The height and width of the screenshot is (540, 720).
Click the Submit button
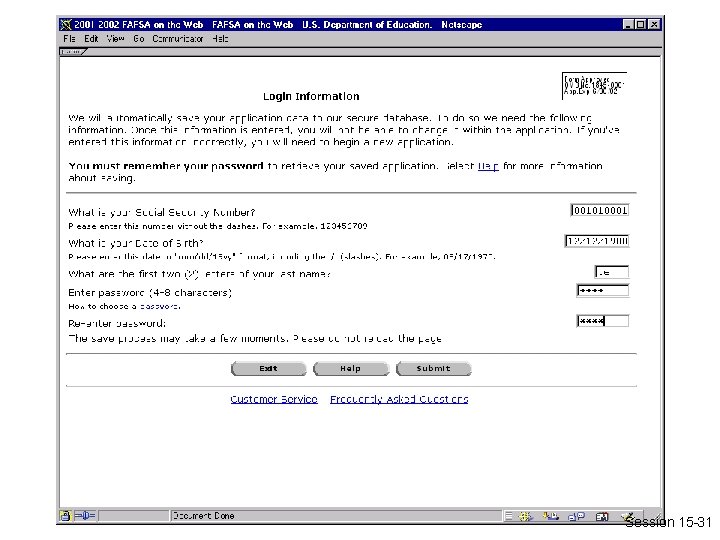(x=433, y=368)
